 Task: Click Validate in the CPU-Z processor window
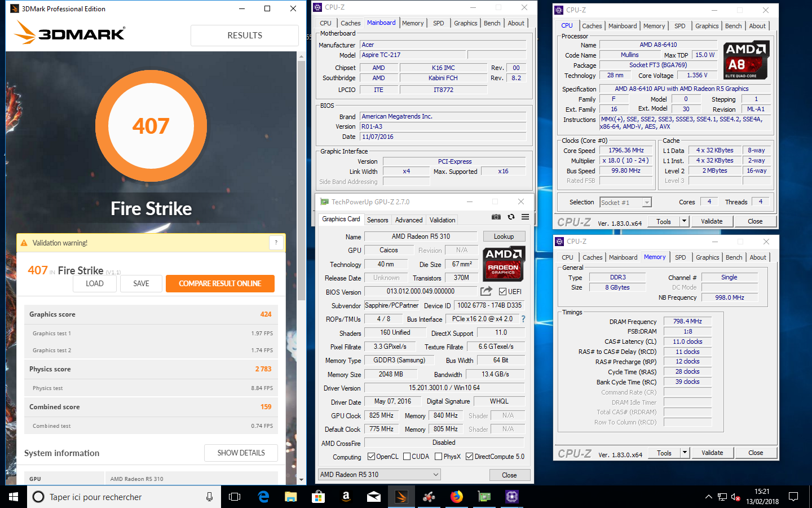tap(712, 221)
